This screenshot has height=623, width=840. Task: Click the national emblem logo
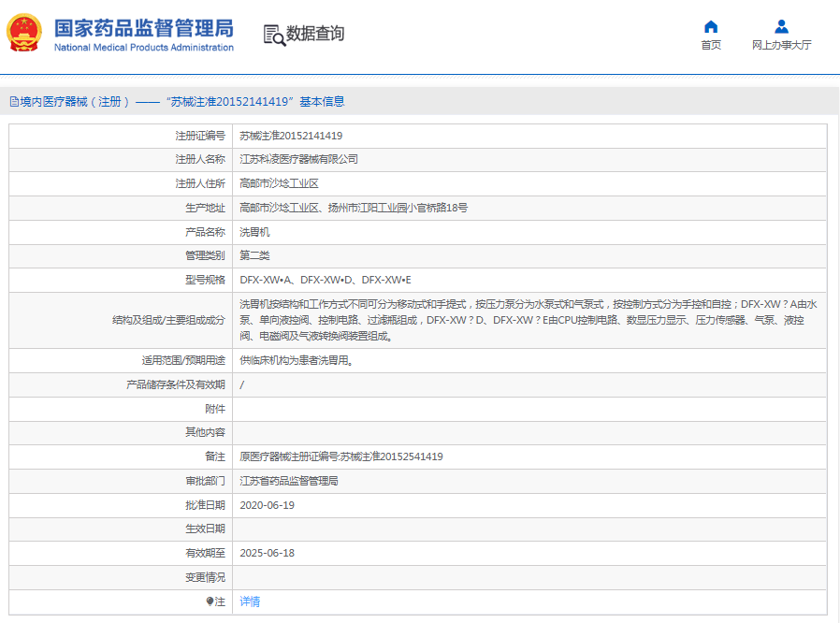pos(24,33)
